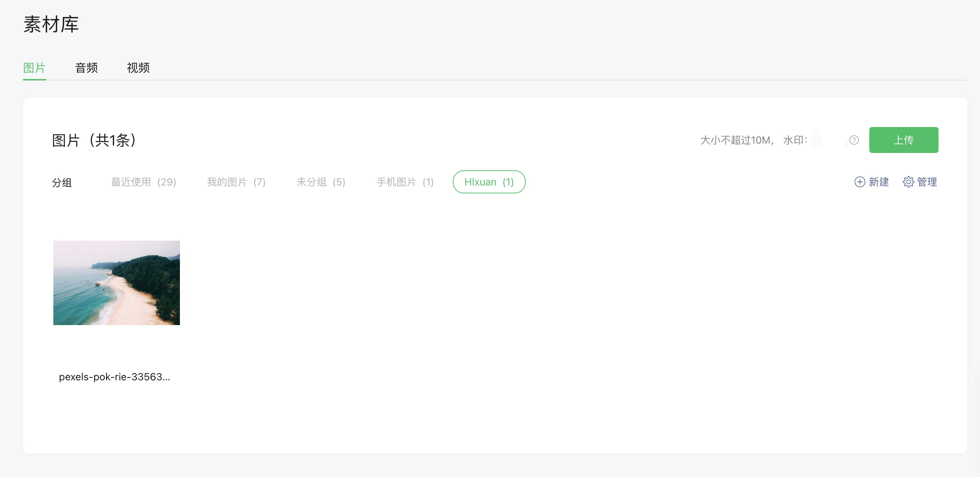The width and height of the screenshot is (980, 477).
Task: Click the 分组 label
Action: pyautogui.click(x=62, y=183)
